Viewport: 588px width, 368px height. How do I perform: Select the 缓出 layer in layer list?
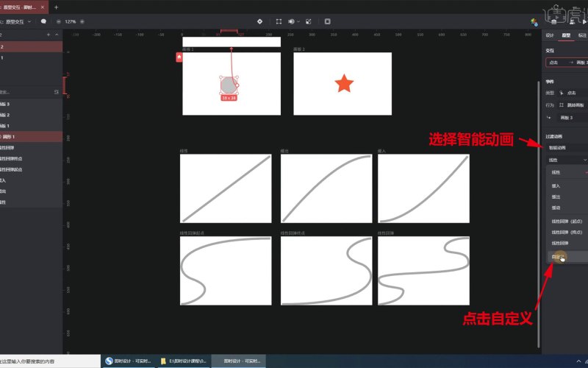pos(31,191)
